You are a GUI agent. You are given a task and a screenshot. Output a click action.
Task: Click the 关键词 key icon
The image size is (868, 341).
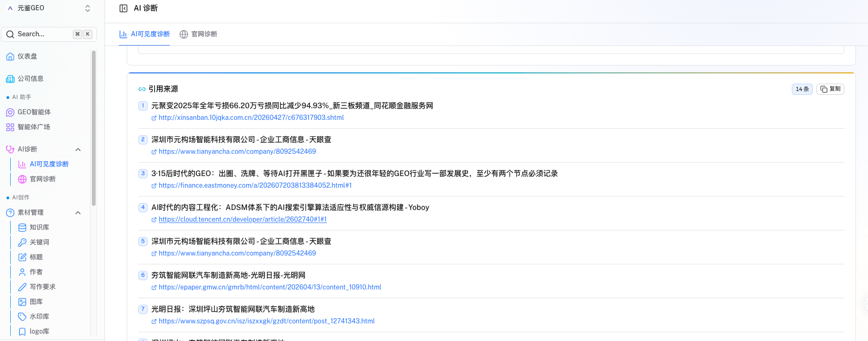pos(22,242)
